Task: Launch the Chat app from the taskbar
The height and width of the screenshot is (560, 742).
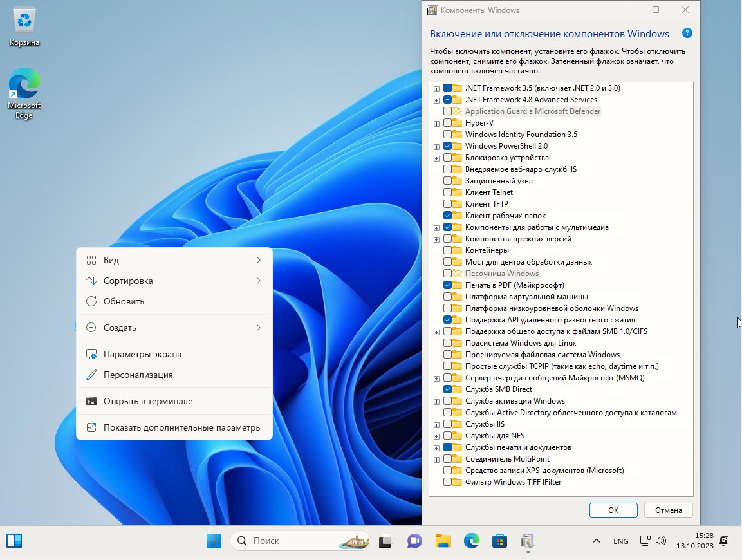Action: click(414, 541)
